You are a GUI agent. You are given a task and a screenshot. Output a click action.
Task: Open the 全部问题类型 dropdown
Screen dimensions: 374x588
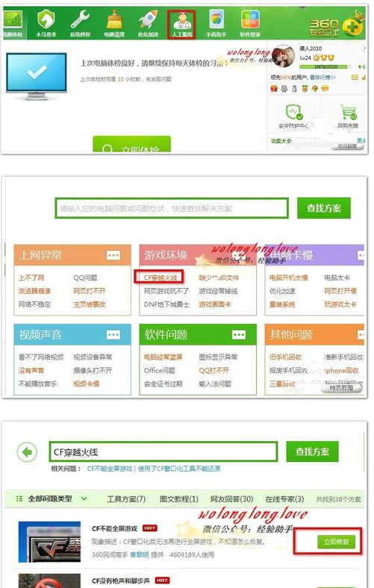tap(52, 498)
